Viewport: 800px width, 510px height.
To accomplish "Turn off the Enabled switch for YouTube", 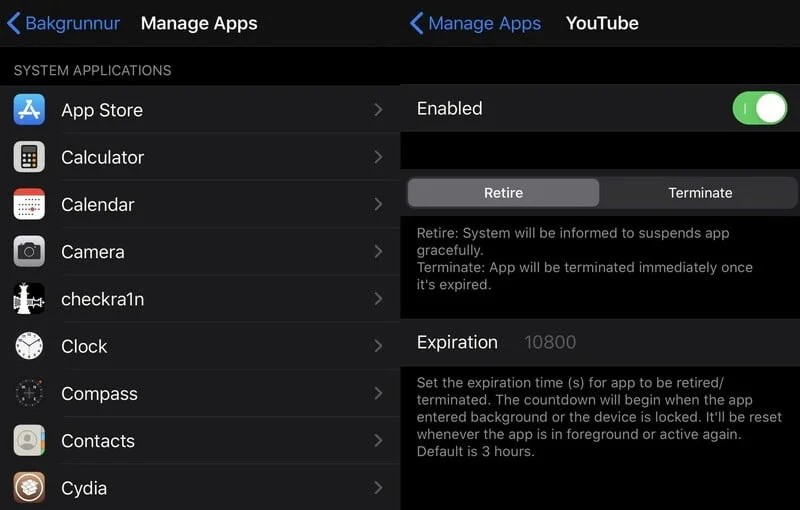I will [x=760, y=108].
